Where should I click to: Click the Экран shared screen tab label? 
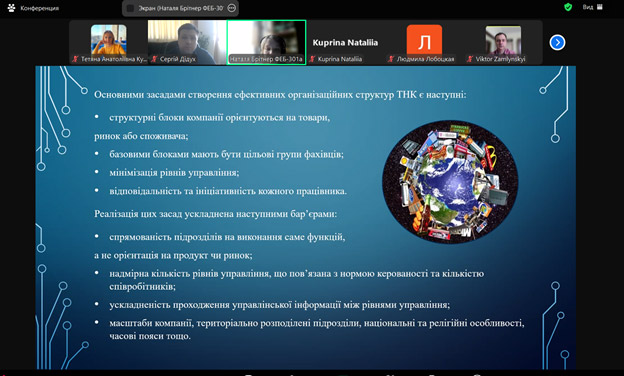tap(181, 8)
